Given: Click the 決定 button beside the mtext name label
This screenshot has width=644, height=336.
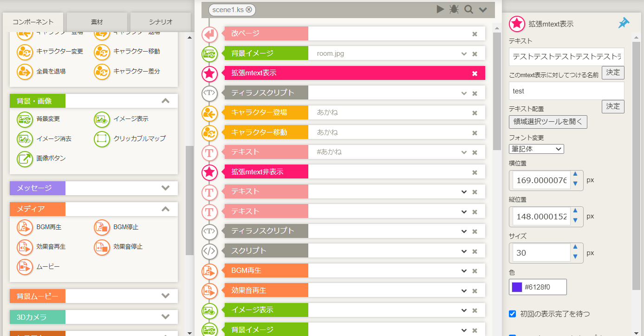Looking at the screenshot, I should [613, 73].
